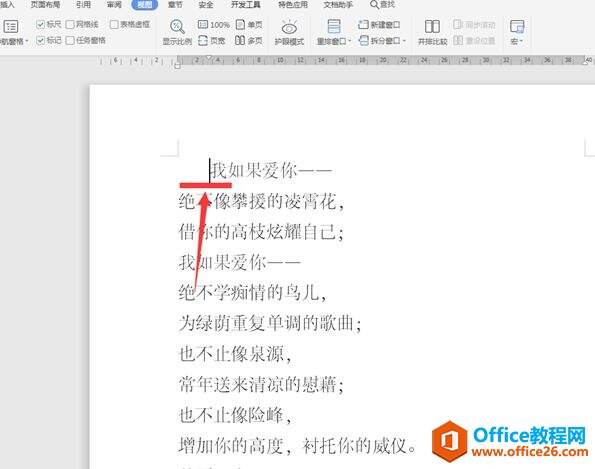Enable the Task Pane (任务窗格) checkbox

(70, 40)
